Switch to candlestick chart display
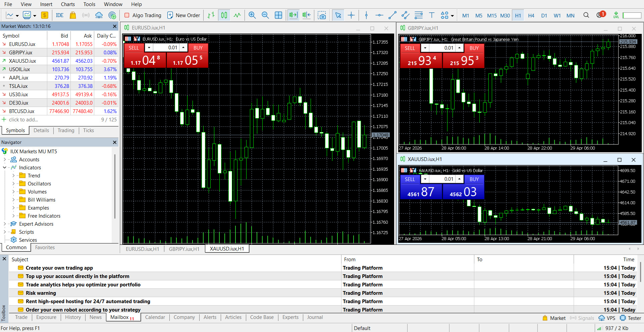The width and height of the screenshot is (644, 332). click(x=224, y=15)
